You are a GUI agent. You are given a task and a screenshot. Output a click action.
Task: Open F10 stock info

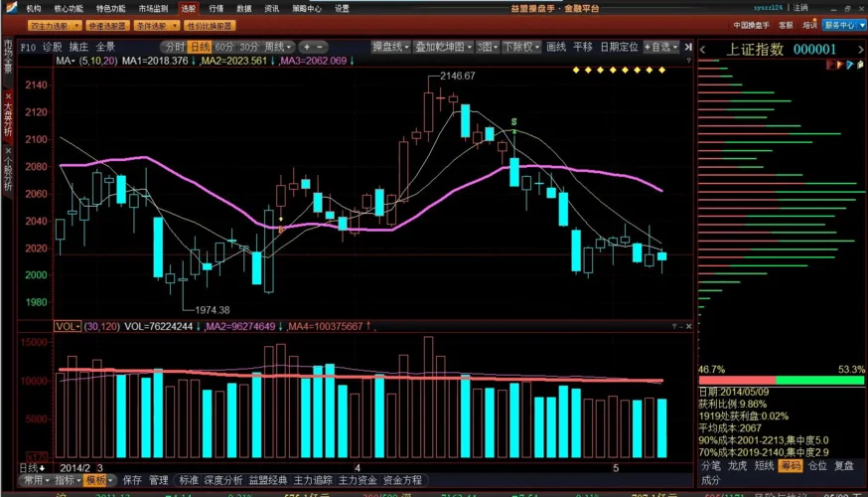pos(28,47)
